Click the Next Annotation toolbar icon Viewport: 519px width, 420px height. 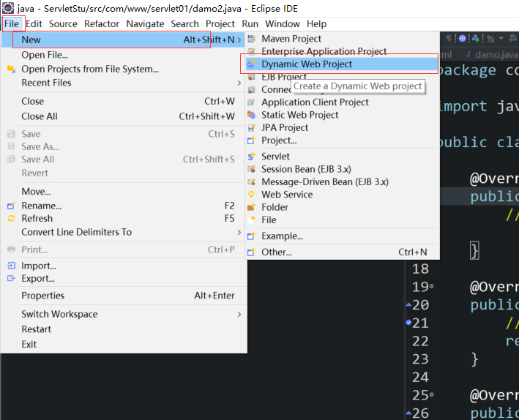[x=490, y=39]
